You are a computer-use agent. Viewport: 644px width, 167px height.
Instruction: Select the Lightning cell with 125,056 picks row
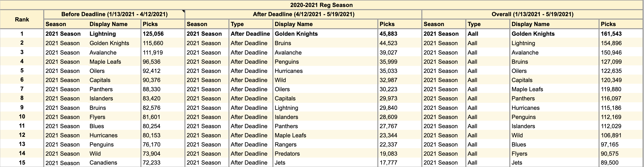pyautogui.click(x=115, y=34)
